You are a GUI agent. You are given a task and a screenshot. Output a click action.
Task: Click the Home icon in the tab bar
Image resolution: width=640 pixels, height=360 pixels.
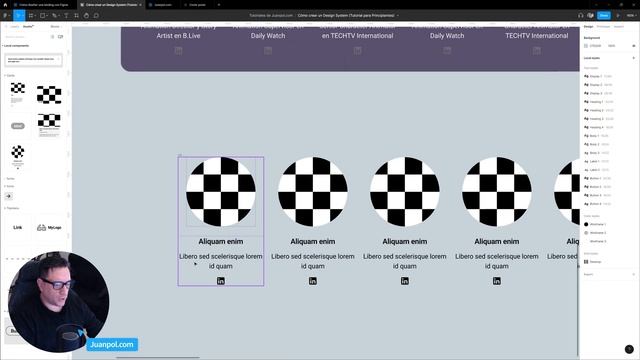pos(5,4)
